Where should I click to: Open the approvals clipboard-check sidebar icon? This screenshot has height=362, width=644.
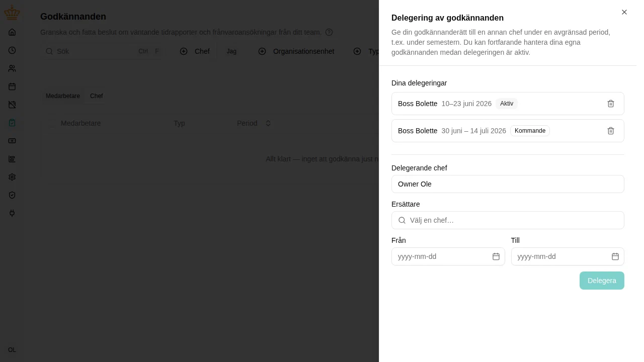click(x=12, y=123)
